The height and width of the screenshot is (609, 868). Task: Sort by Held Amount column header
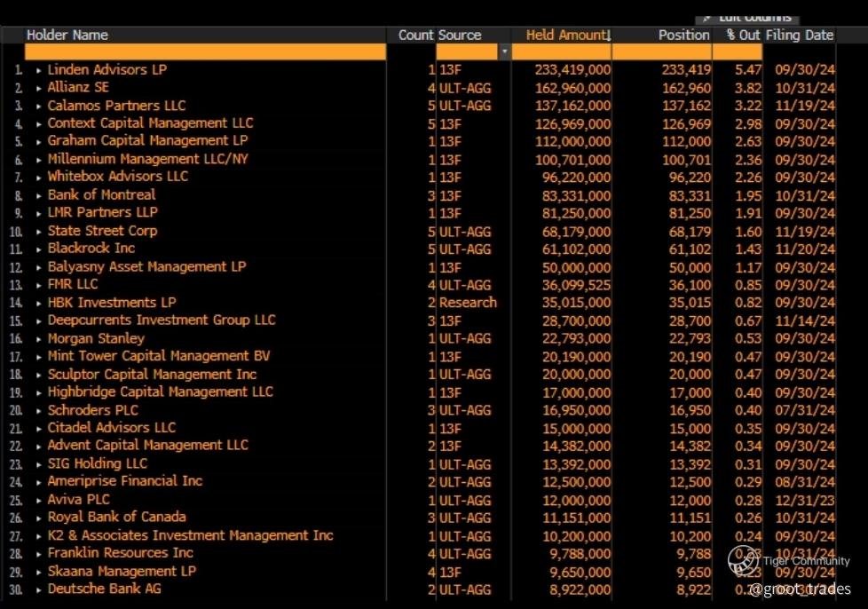(569, 35)
